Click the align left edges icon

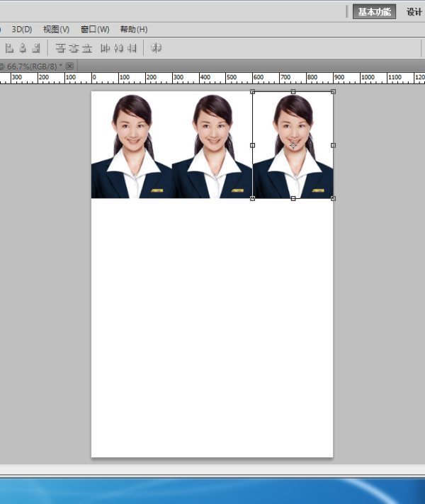click(x=9, y=48)
